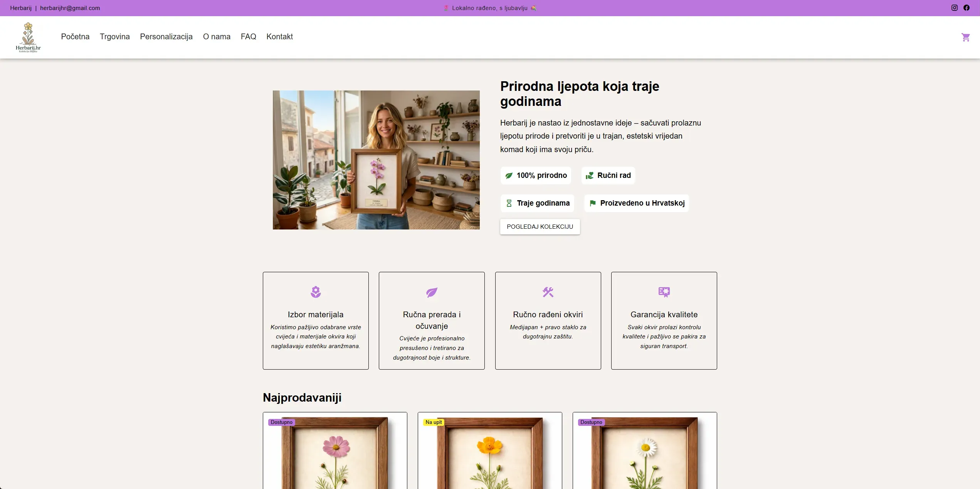Click the Prirodna ljepota koja traje godinama title
This screenshot has width=980, height=489.
[580, 94]
